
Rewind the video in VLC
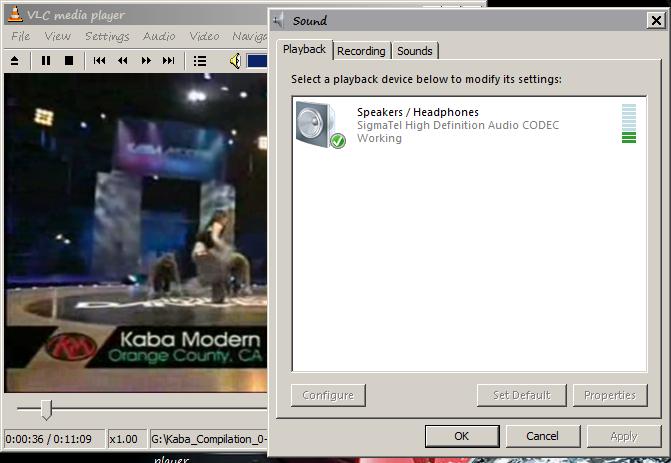click(123, 61)
